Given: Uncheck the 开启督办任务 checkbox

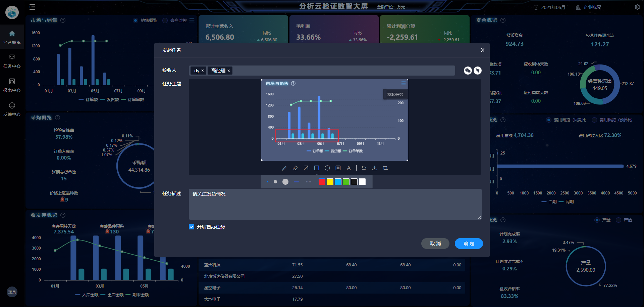Looking at the screenshot, I should 192,227.
